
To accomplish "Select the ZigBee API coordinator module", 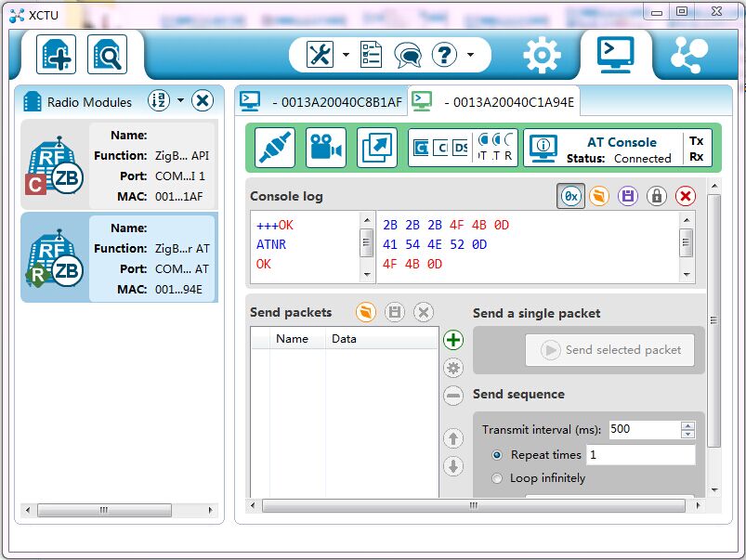I will tap(119, 164).
